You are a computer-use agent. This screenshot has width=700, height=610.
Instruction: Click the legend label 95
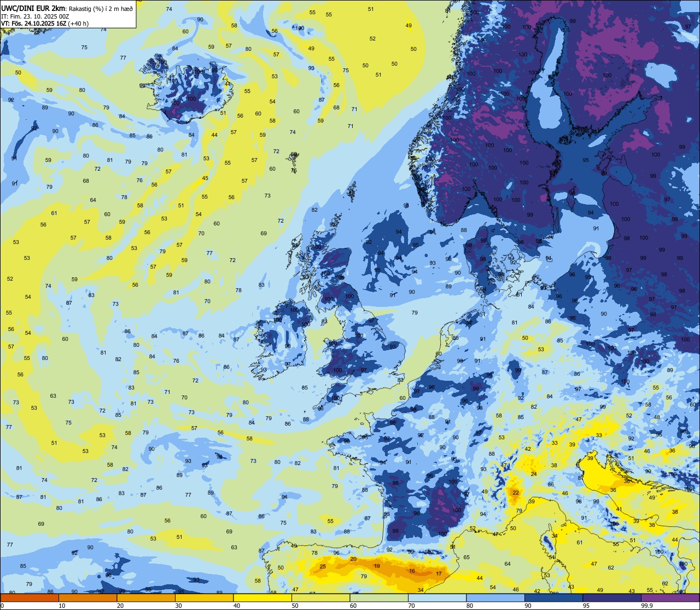click(586, 606)
